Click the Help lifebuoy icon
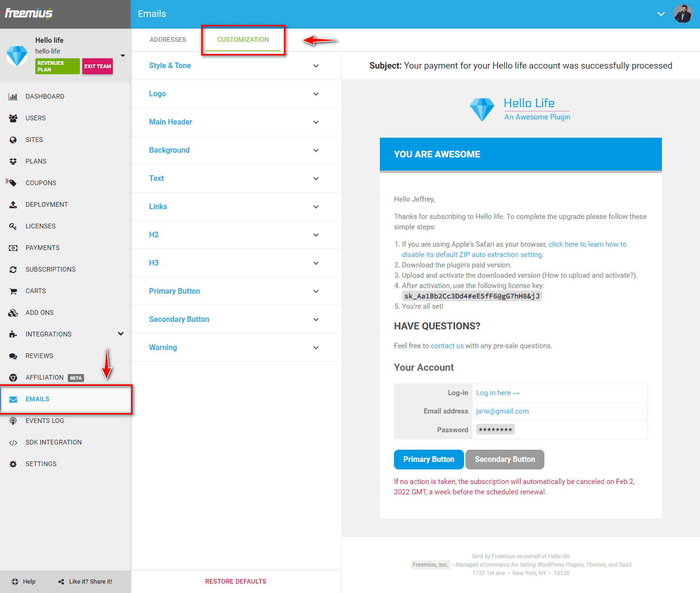 15,581
